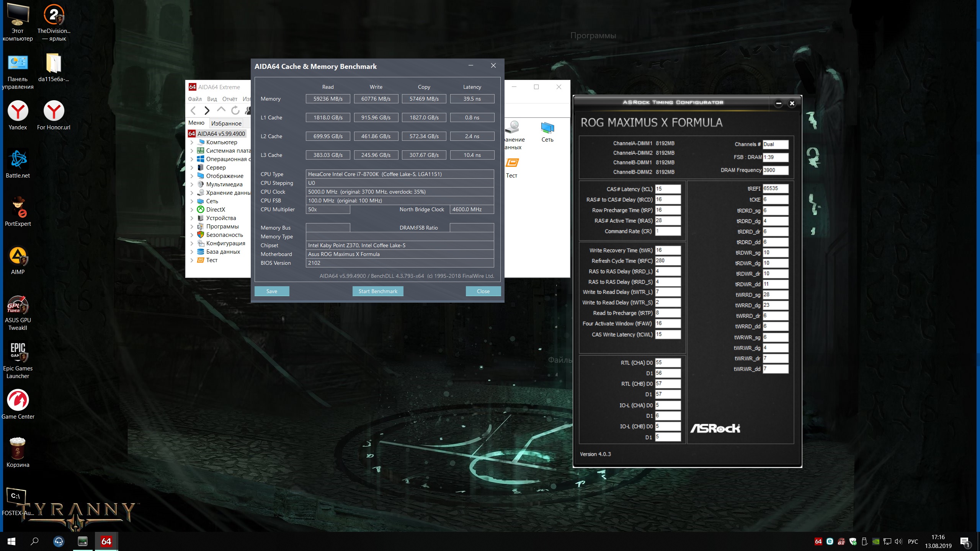Click the AIDA64 up-level arrow icon
This screenshot has width=980, height=551.
click(x=221, y=110)
